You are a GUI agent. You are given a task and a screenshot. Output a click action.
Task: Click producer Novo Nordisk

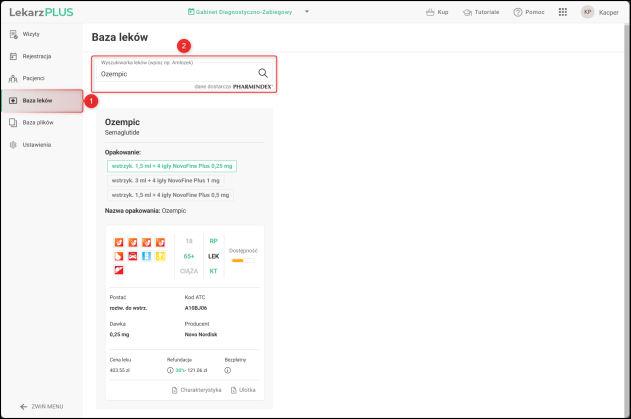[201, 334]
